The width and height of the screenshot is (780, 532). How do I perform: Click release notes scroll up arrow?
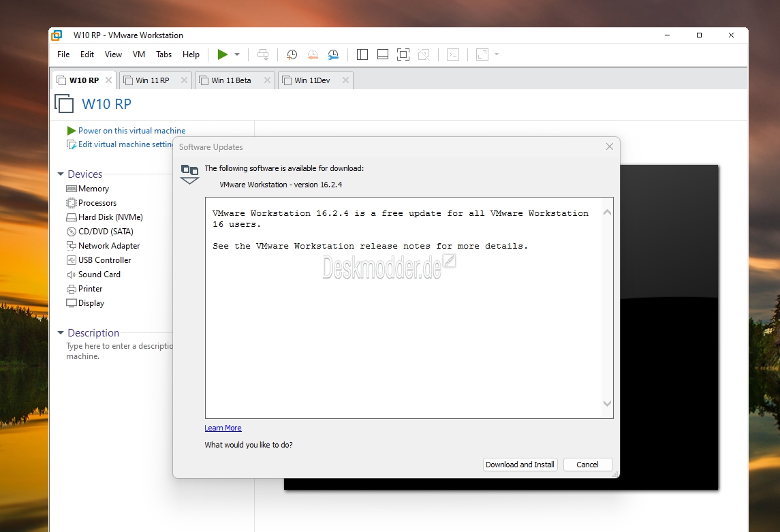(x=607, y=213)
